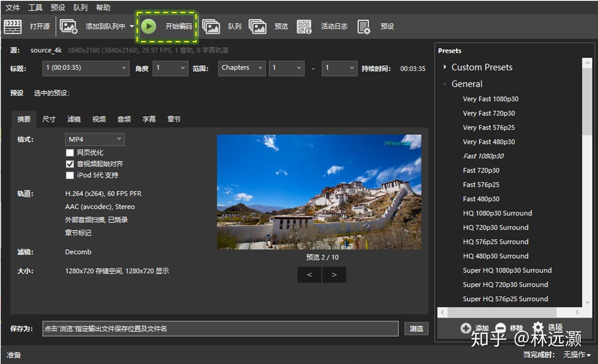Click the Open Source clapperboard icon
Image resolution: width=598 pixels, height=364 pixels.
(12, 27)
